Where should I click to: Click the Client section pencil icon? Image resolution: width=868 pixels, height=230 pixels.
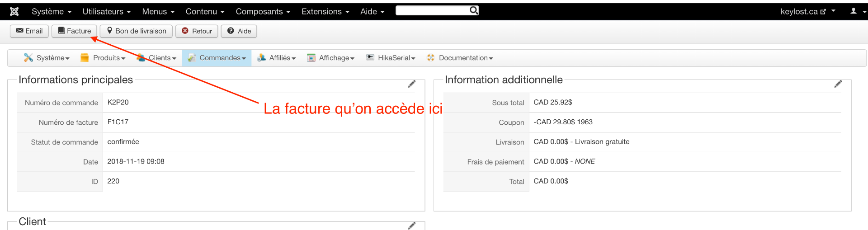coord(411,225)
